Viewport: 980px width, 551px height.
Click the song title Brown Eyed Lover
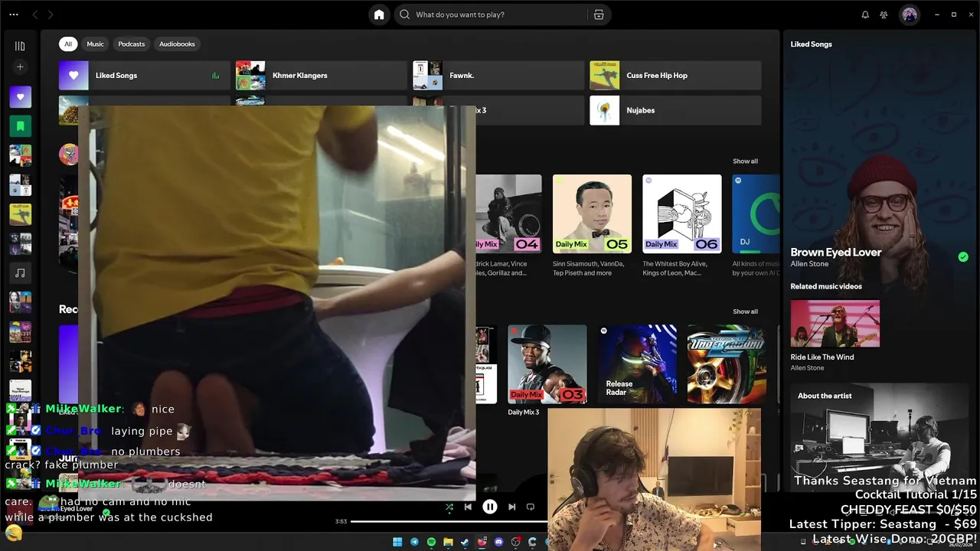click(836, 252)
